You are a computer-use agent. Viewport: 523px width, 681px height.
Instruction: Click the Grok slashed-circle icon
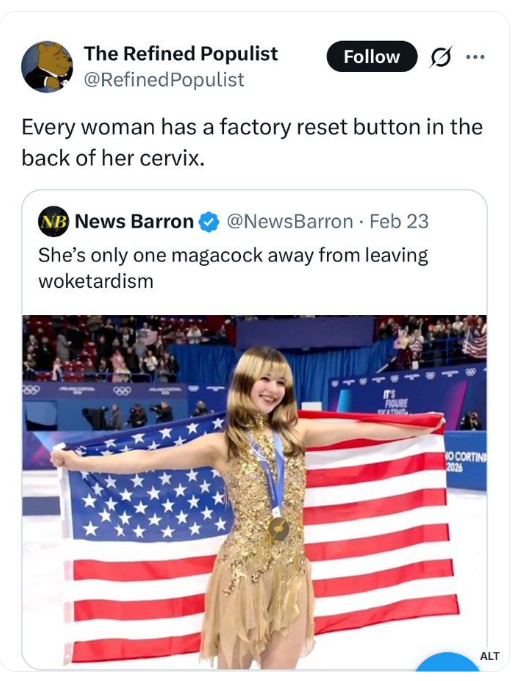440,56
